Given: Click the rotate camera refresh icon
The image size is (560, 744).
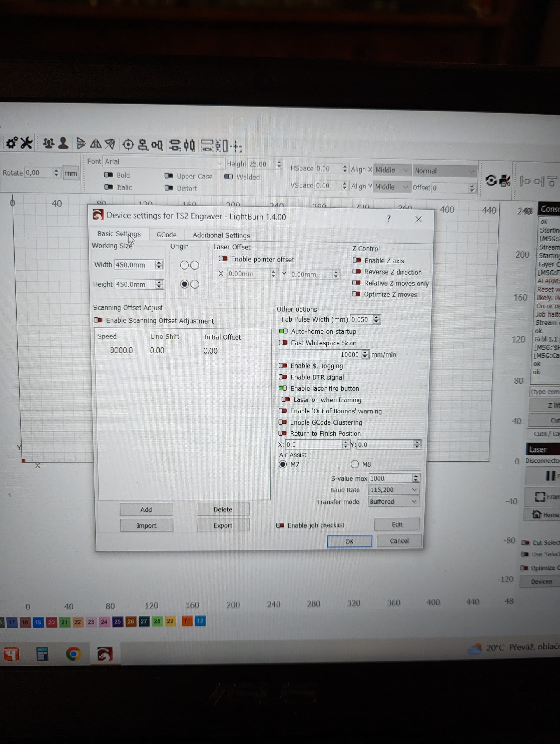Looking at the screenshot, I should tap(491, 181).
